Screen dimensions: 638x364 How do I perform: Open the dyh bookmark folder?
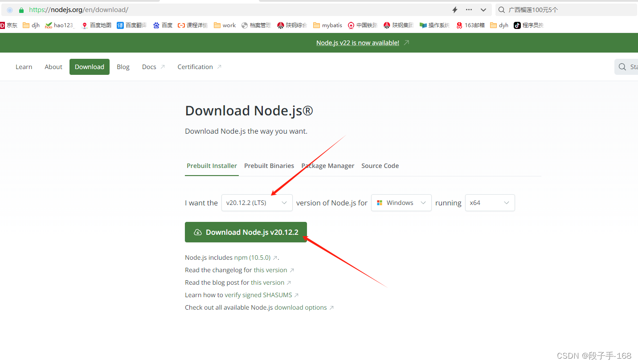click(x=499, y=25)
